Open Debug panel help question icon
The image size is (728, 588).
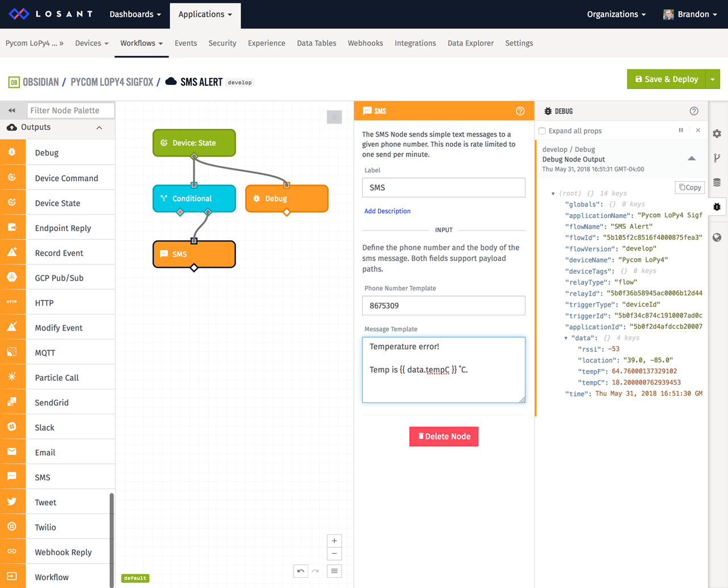(694, 111)
